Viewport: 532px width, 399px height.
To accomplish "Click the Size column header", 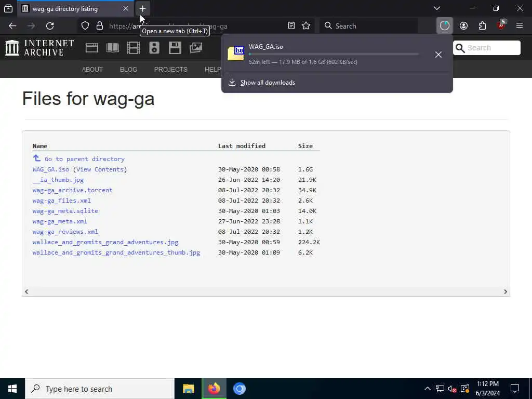I will pos(305,146).
